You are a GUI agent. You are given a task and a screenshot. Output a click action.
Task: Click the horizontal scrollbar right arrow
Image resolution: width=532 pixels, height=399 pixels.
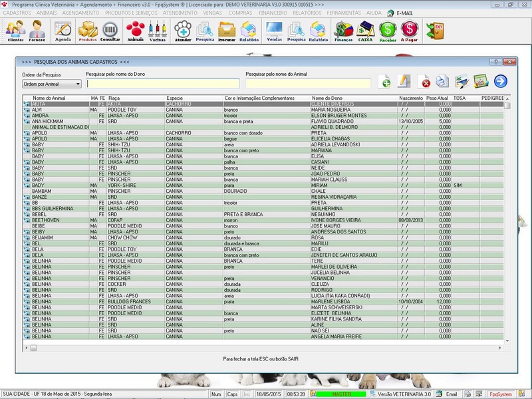[x=500, y=348]
